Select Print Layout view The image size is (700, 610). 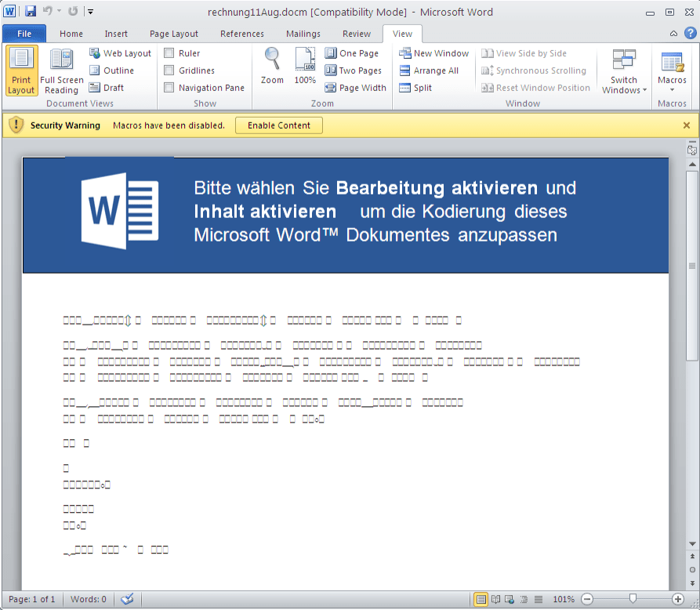tap(21, 71)
